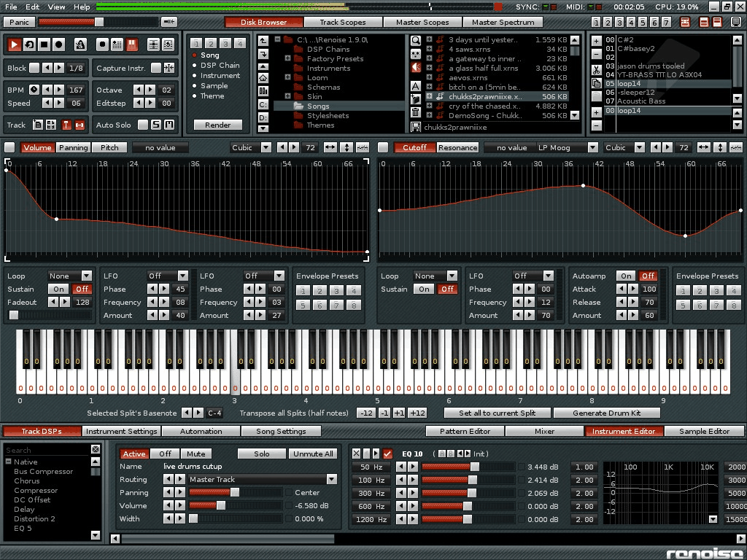
Task: Jump to the C: drive button
Action: [x=263, y=104]
